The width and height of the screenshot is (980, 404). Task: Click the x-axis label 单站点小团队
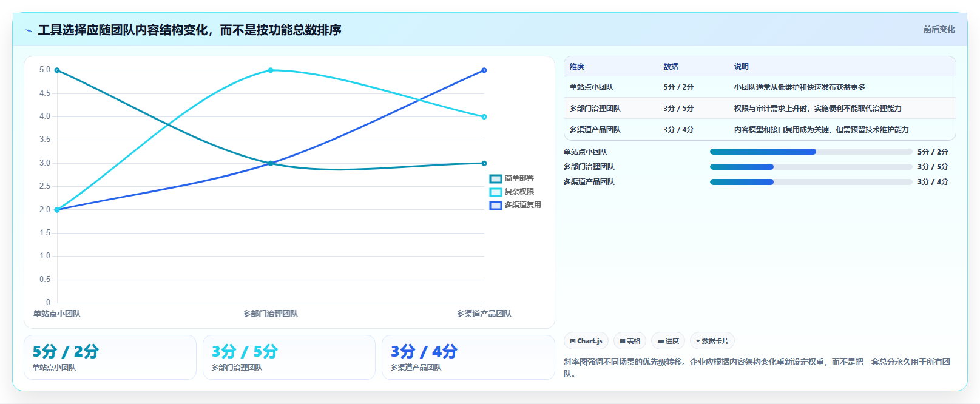pyautogui.click(x=57, y=314)
